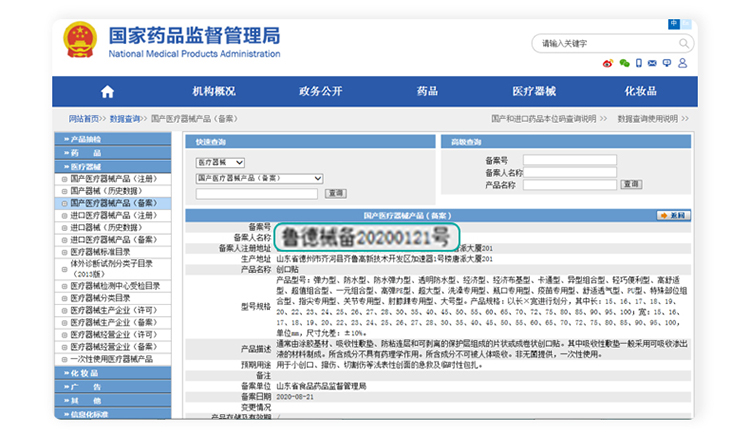Open the 国产医疗器械产品（备案）database dropdown
This screenshot has width=750, height=446.
click(x=260, y=178)
